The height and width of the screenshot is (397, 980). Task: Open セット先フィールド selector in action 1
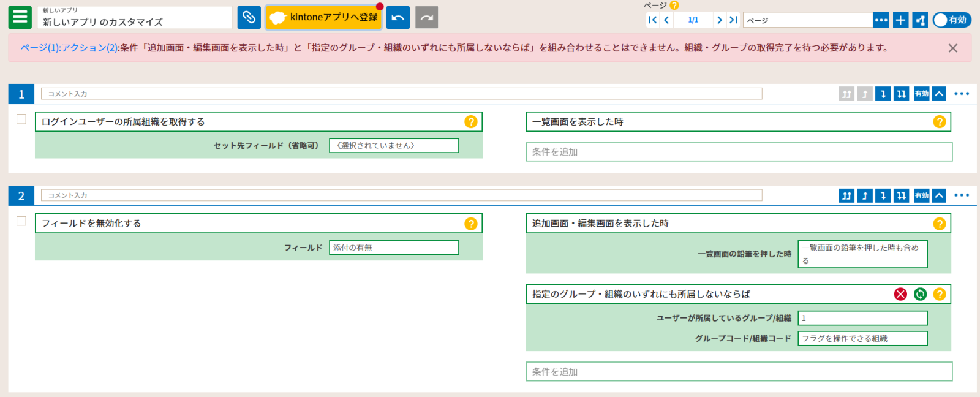[394, 146]
